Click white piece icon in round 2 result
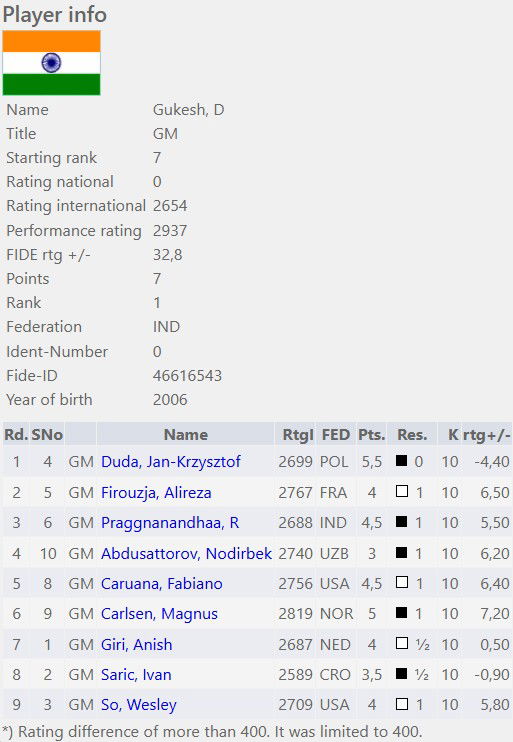Image resolution: width=513 pixels, height=742 pixels. click(x=401, y=491)
